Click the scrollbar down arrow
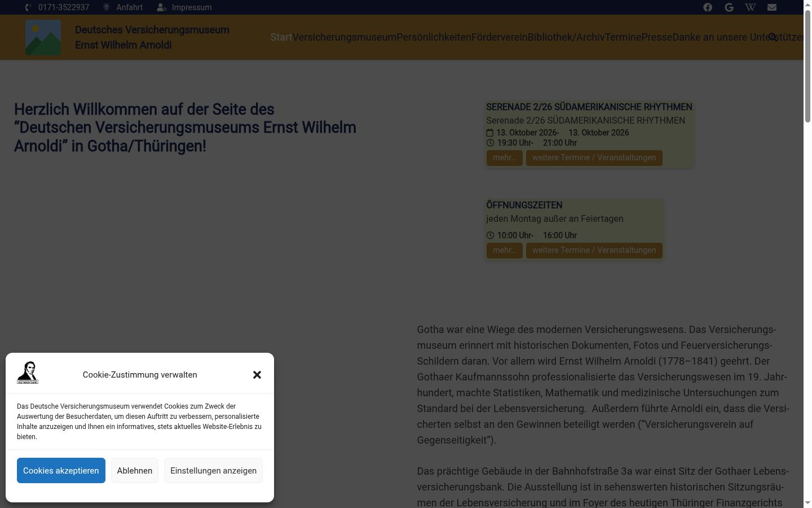812x508 pixels. click(x=807, y=503)
